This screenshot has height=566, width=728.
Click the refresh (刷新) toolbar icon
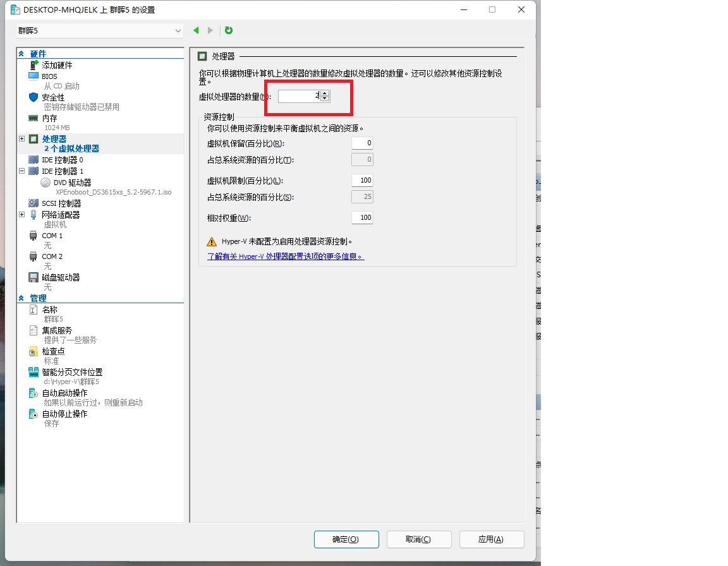(x=228, y=30)
